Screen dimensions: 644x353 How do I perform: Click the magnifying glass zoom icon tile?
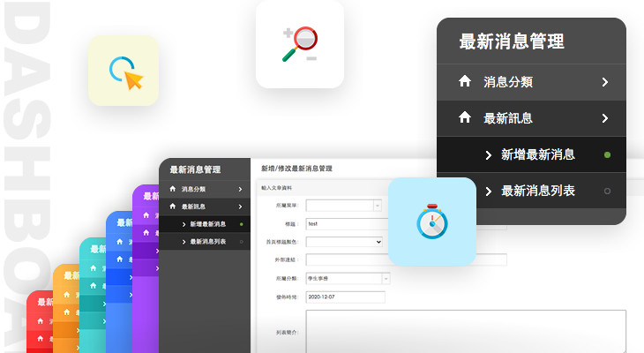(299, 45)
